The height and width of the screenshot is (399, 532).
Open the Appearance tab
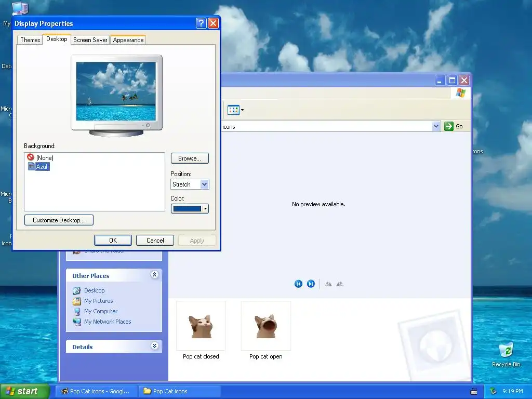[x=128, y=39]
